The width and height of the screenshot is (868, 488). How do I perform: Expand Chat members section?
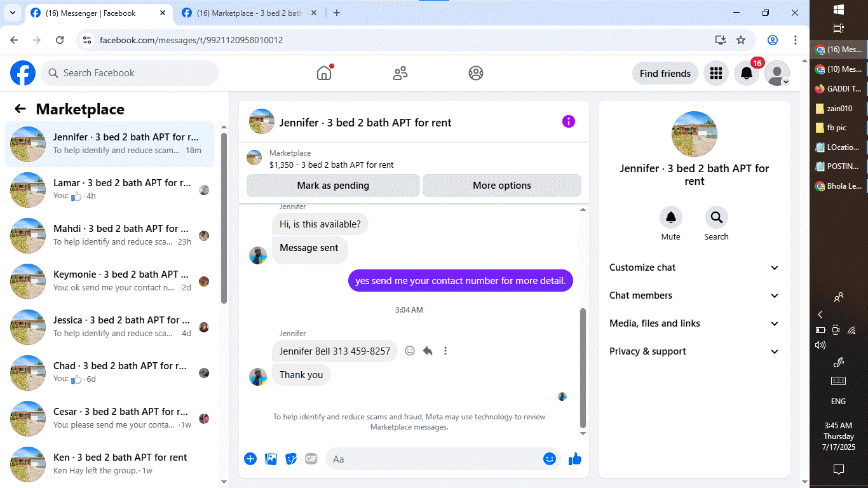click(695, 295)
